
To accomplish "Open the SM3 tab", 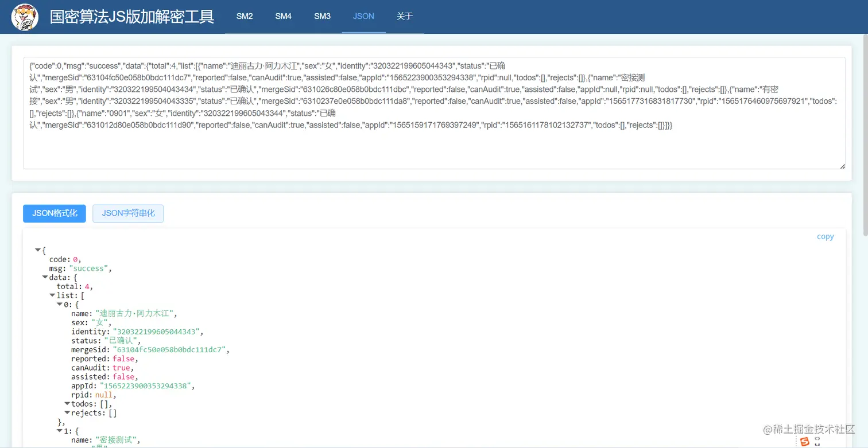I will 323,16.
